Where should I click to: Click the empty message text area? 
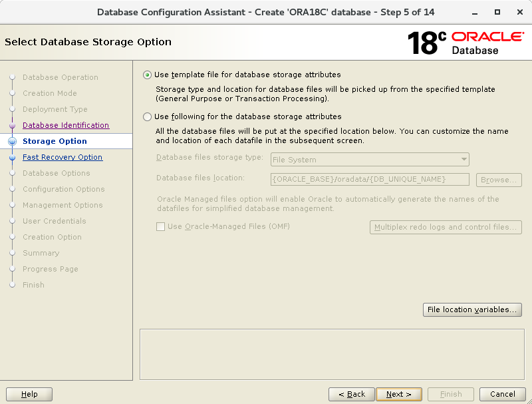pos(332,355)
